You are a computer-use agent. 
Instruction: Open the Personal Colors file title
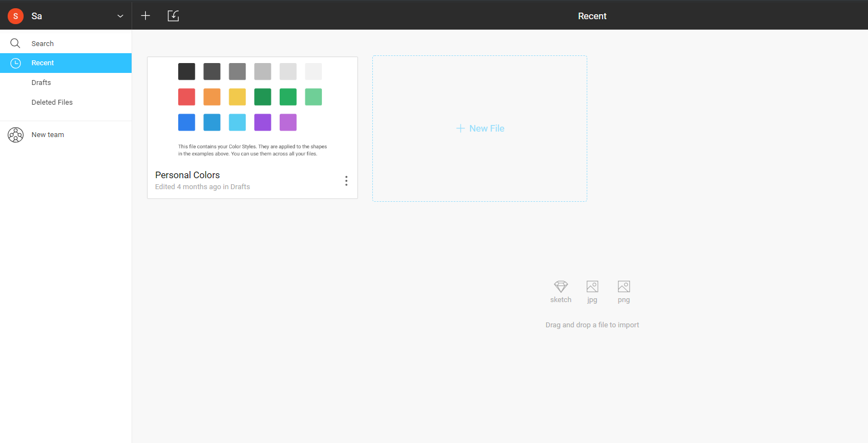click(188, 175)
